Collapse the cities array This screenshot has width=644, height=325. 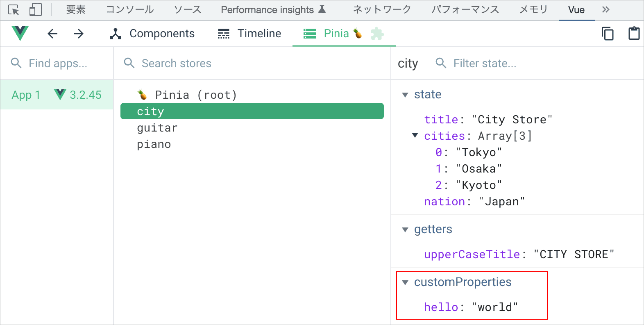click(415, 135)
